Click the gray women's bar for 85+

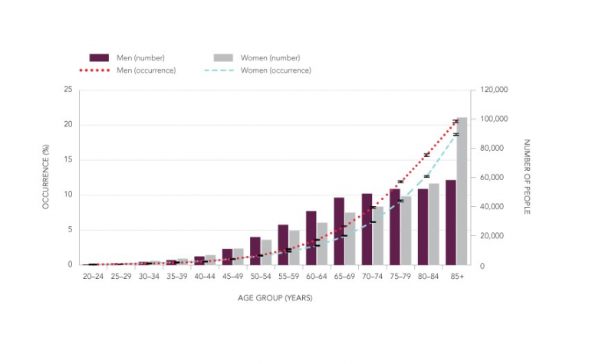[462, 192]
